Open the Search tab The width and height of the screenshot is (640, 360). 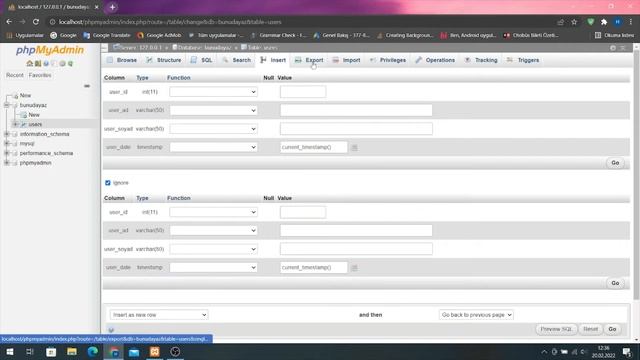click(237, 60)
